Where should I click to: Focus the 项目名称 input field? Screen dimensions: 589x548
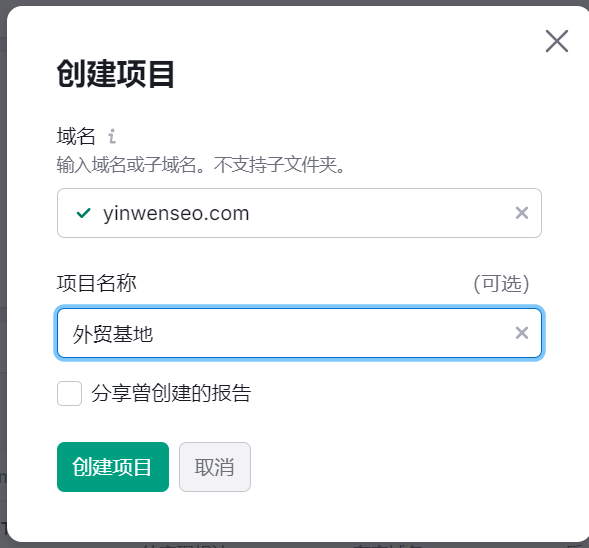coord(299,333)
